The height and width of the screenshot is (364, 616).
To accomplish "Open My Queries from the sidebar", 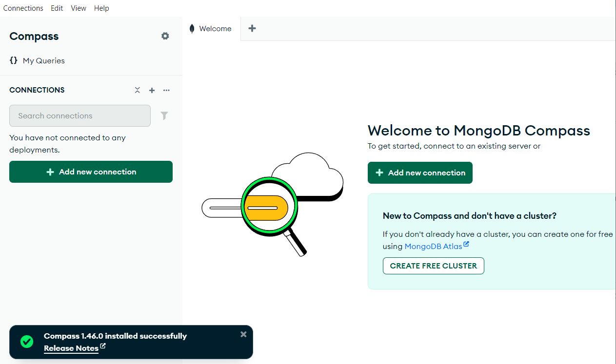I will pos(43,60).
